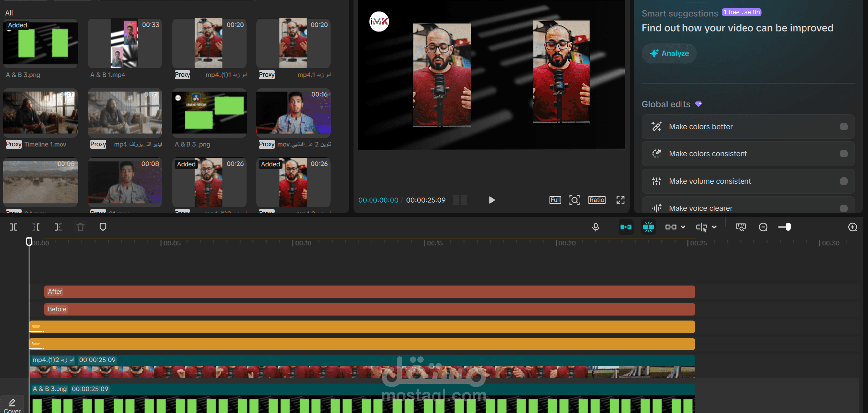This screenshot has height=413, width=868.
Task: Toggle auto snapping icon in timeline toolbar
Action: point(648,227)
